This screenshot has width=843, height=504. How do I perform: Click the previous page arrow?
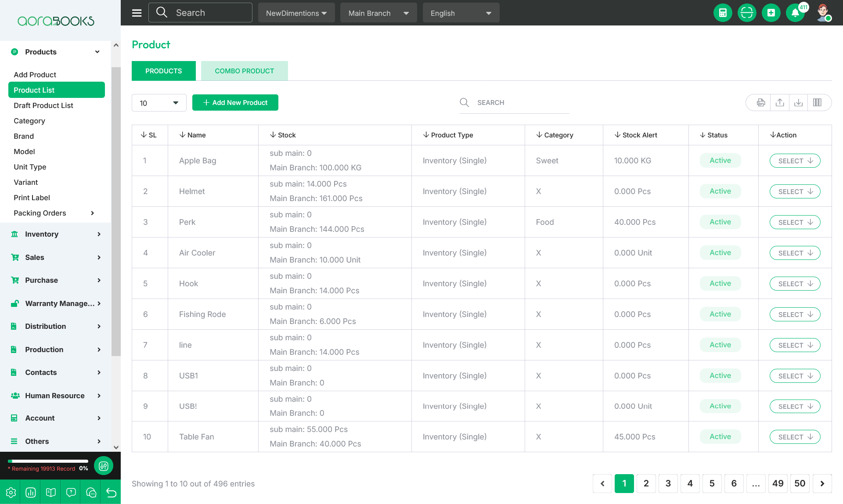[x=602, y=483]
